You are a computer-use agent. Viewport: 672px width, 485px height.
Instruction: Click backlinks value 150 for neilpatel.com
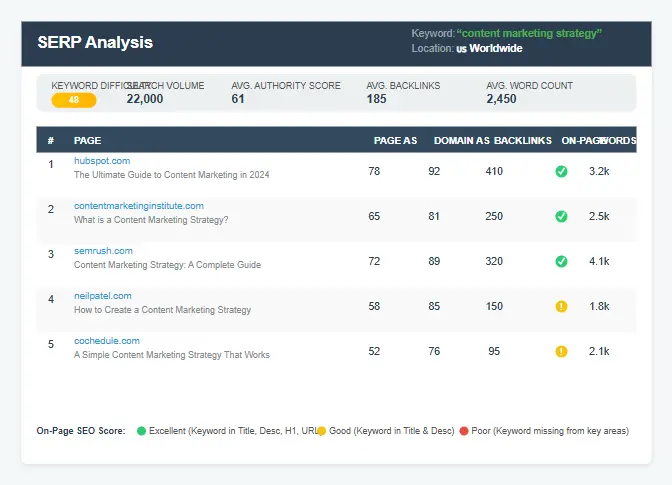(x=494, y=306)
